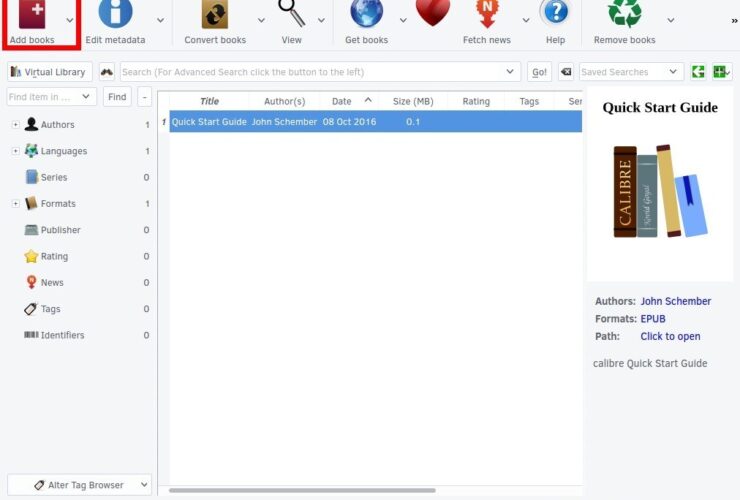Open the Get books dropdown arrow
This screenshot has width=740, height=500.
[403, 20]
